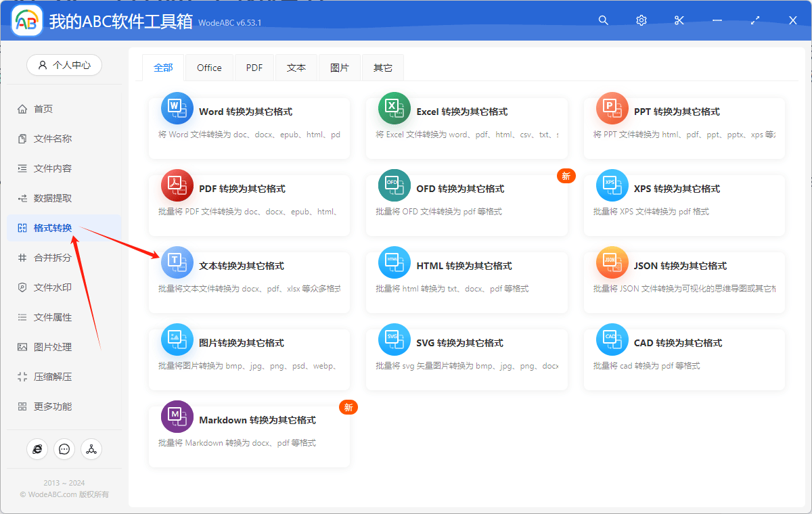Click the PPT conversion tool icon
This screenshot has width=812, height=514.
(612, 108)
